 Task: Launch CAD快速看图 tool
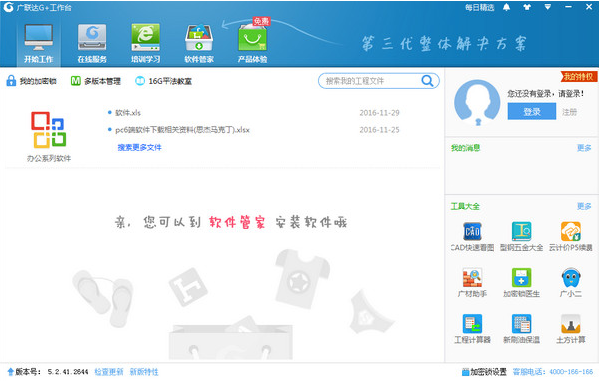tap(472, 237)
